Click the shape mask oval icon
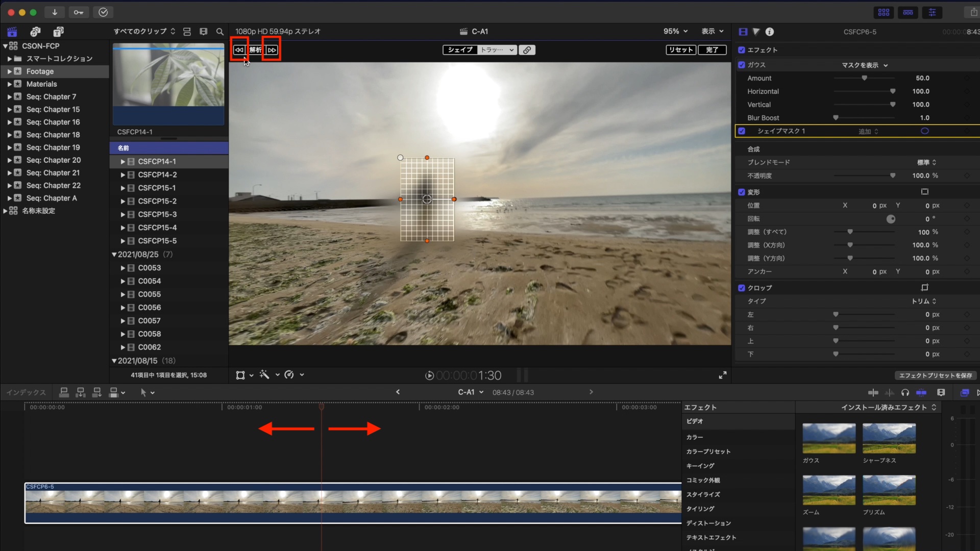 pyautogui.click(x=924, y=131)
